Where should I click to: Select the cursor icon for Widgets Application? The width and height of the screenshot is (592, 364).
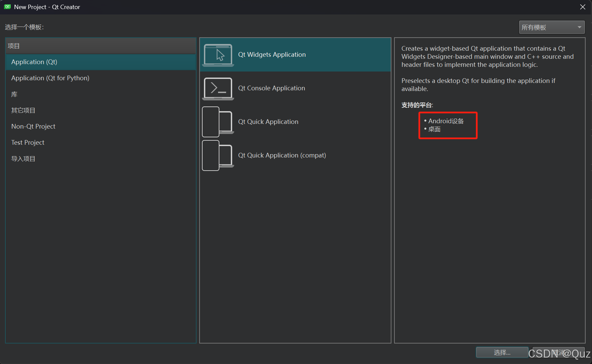click(x=220, y=55)
